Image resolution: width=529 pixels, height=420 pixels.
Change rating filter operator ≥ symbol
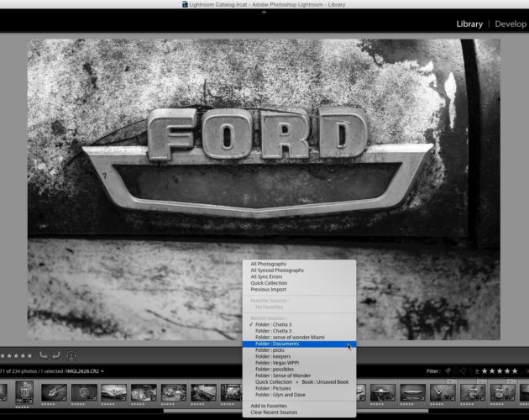477,371
